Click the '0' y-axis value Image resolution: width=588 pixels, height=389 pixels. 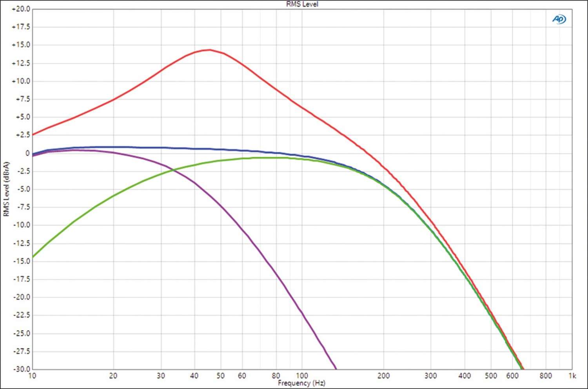coord(27,153)
